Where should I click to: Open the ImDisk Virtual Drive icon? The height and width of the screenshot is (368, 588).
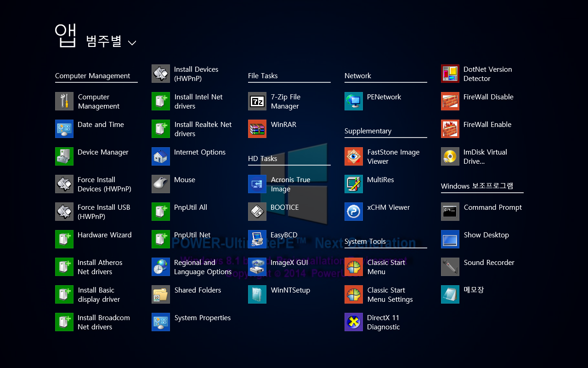pos(450,156)
